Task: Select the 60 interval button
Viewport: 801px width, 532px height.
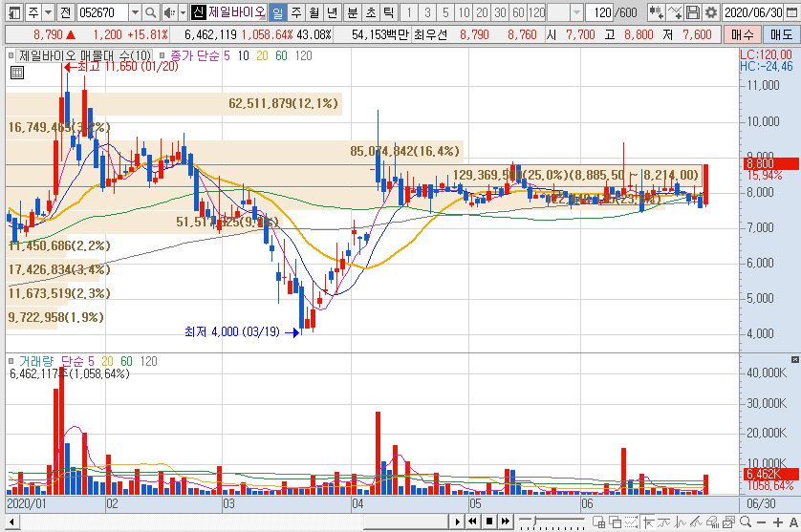Action: coord(518,12)
